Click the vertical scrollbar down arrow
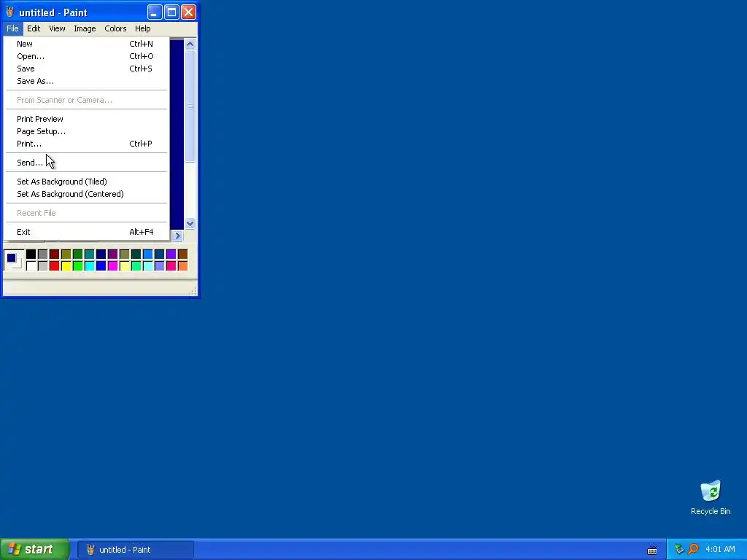This screenshot has width=747, height=560. point(190,224)
